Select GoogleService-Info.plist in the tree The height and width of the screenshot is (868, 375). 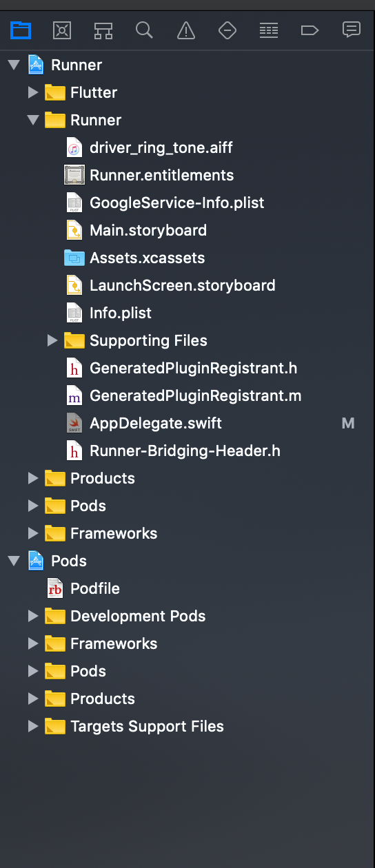tap(177, 203)
